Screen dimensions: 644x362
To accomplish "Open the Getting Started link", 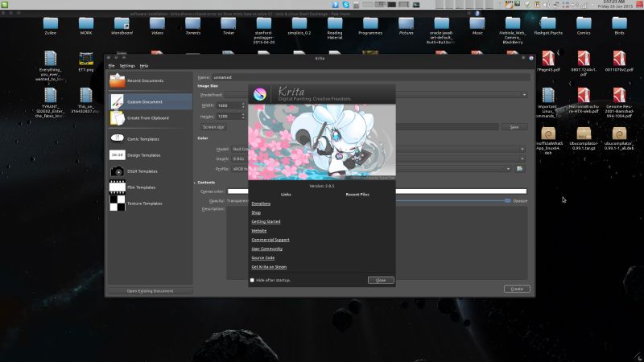I will (266, 222).
